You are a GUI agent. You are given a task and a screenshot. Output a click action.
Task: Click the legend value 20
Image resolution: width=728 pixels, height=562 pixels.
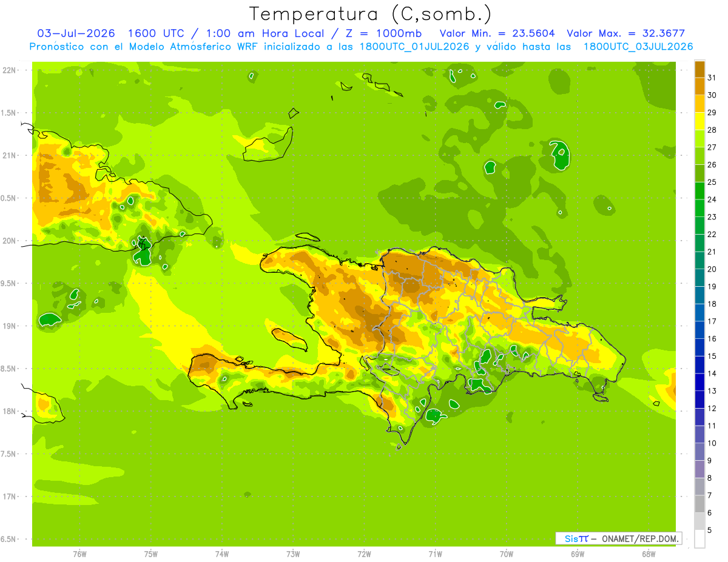(712, 269)
